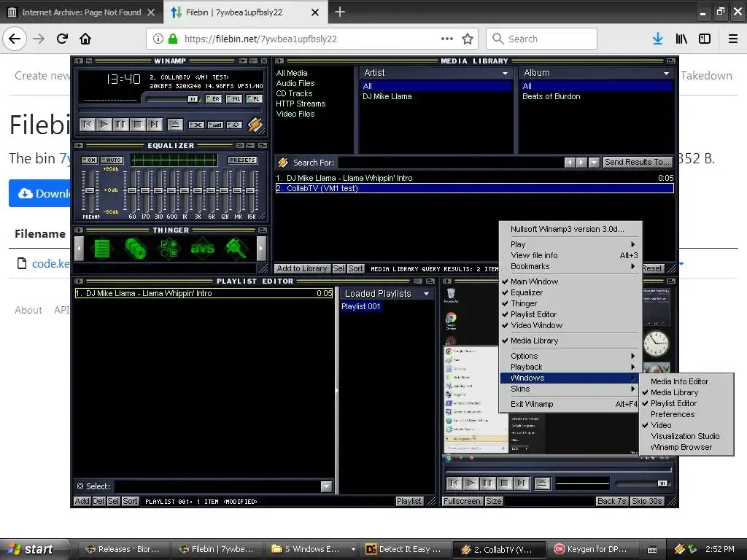Screen dimensions: 747x560
Task: Expand the Album column dropdown
Action: [666, 74]
